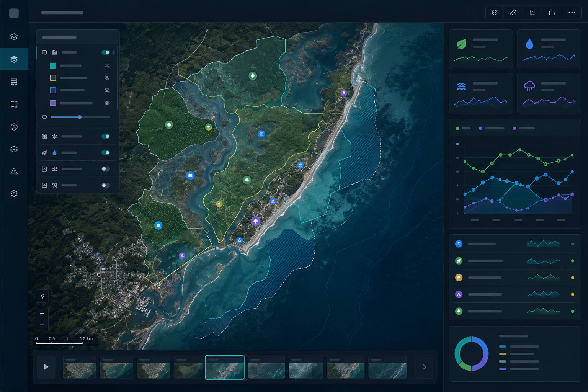Toggle visibility of the yellow outline layer

point(107,78)
